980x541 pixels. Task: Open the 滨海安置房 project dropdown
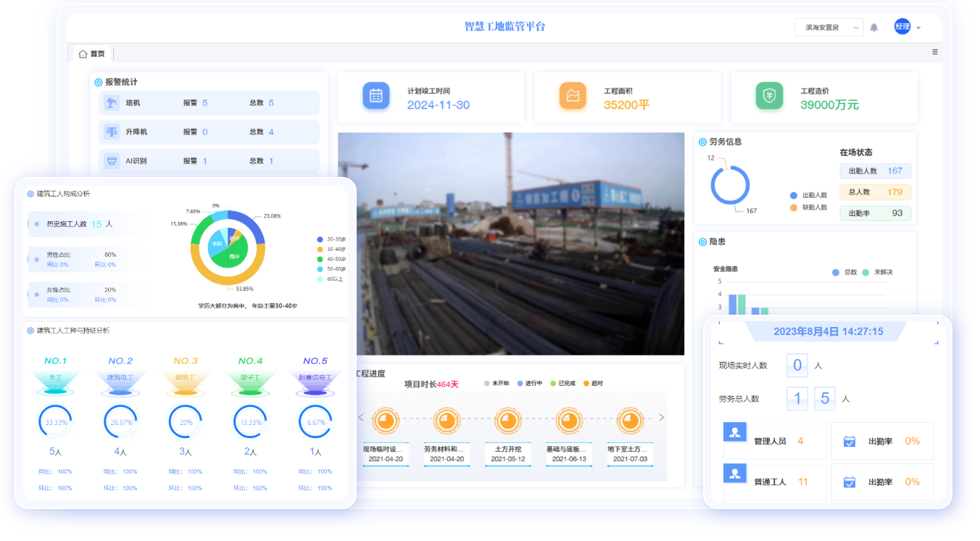point(829,28)
